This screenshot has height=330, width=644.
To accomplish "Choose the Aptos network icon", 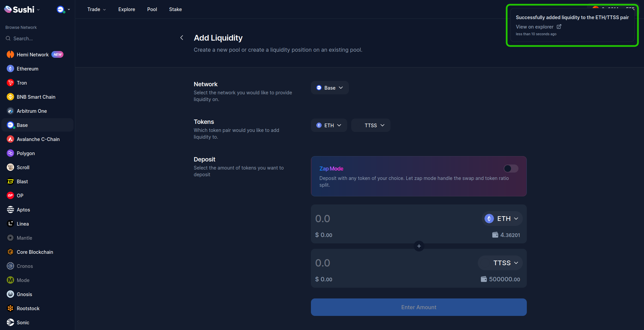I will point(10,209).
